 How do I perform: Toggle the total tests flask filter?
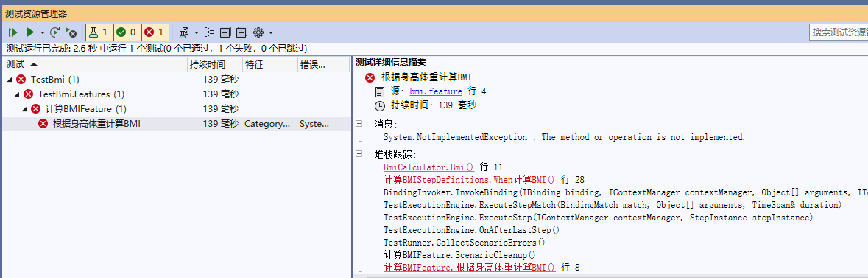[99, 32]
